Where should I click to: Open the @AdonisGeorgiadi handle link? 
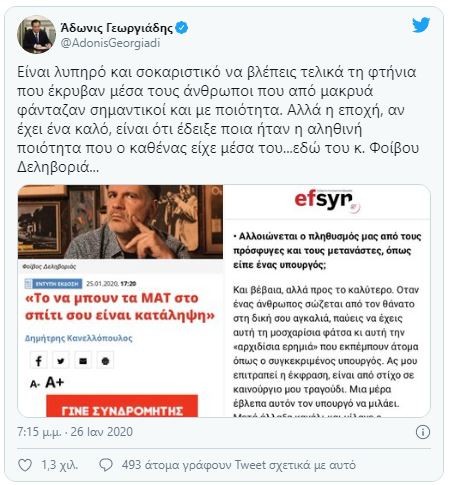pyautogui.click(x=110, y=43)
